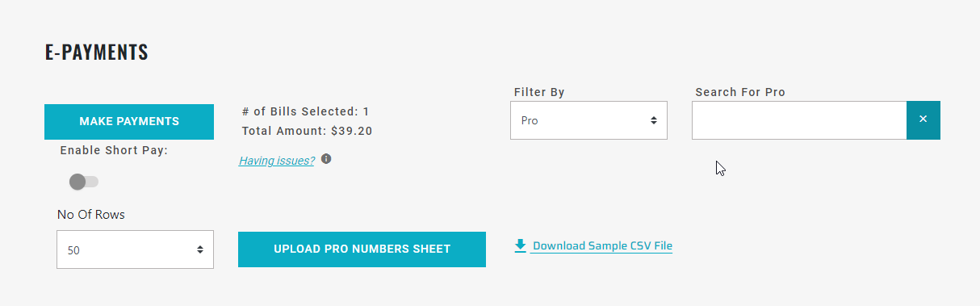The width and height of the screenshot is (980, 306).
Task: Click the arrows on the 50 rows selector
Action: [x=200, y=250]
